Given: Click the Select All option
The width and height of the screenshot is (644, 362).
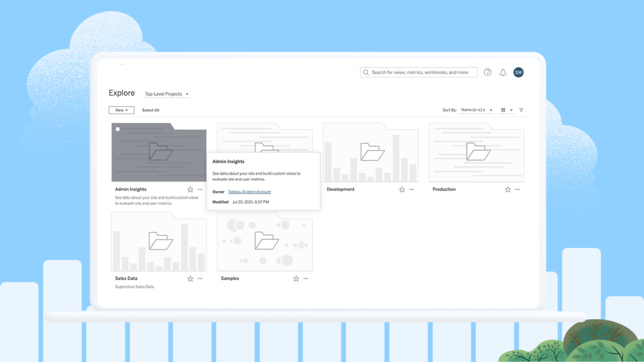Looking at the screenshot, I should (150, 110).
